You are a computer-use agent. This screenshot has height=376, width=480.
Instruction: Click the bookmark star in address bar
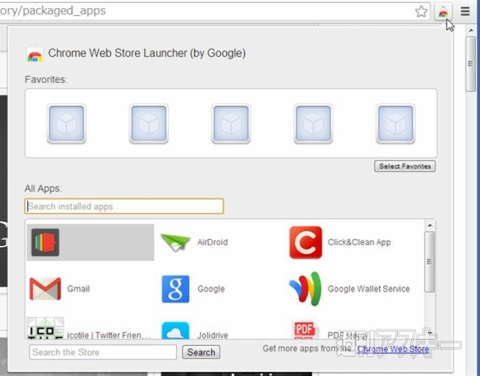click(421, 11)
